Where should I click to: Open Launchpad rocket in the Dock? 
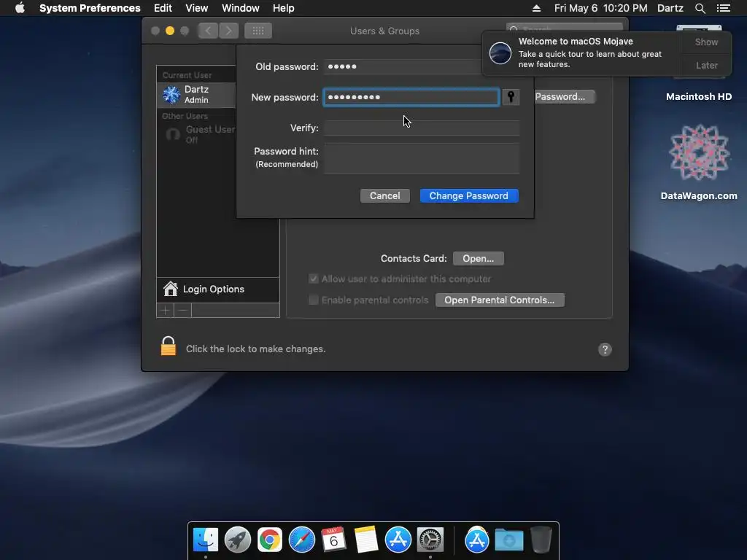pos(238,540)
